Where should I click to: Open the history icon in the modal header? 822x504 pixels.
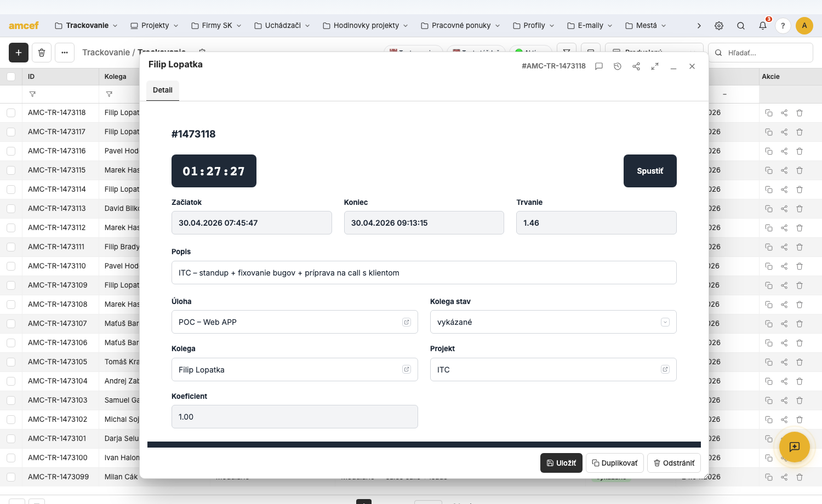[618, 66]
